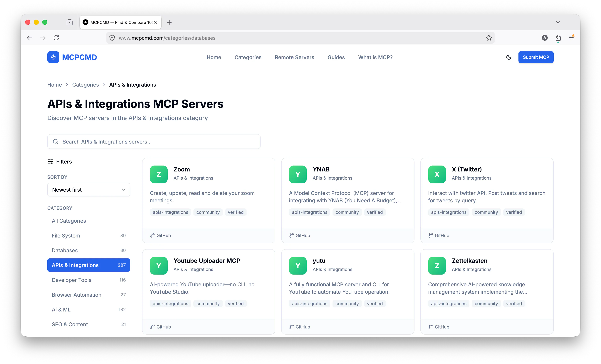Open the What is MCP? page
This screenshot has height=364, width=601.
point(375,57)
